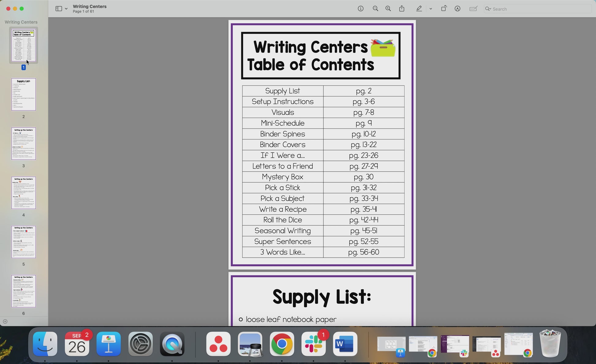Select the page 6 thumbnail
596x364 pixels.
[x=24, y=291]
